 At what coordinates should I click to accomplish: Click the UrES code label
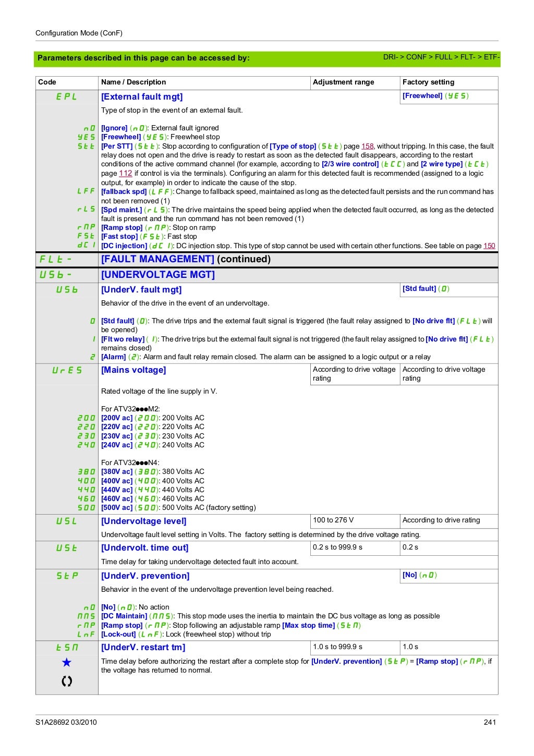[67, 370]
